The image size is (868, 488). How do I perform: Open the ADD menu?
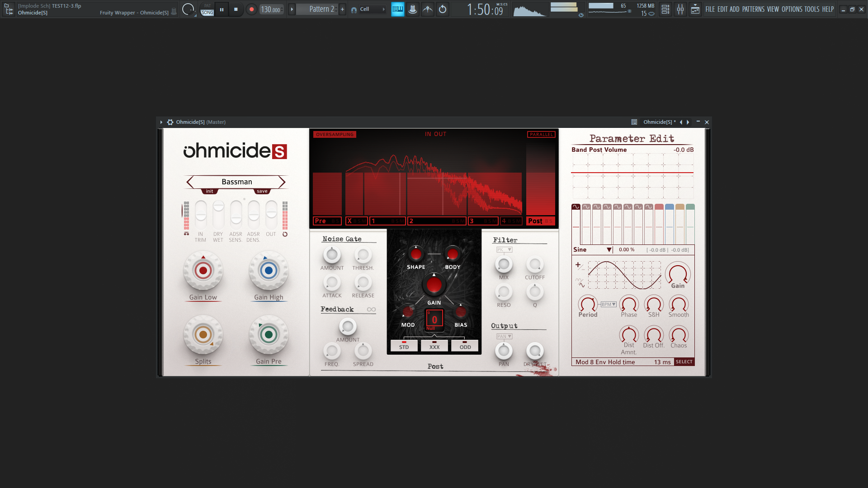[x=735, y=9]
